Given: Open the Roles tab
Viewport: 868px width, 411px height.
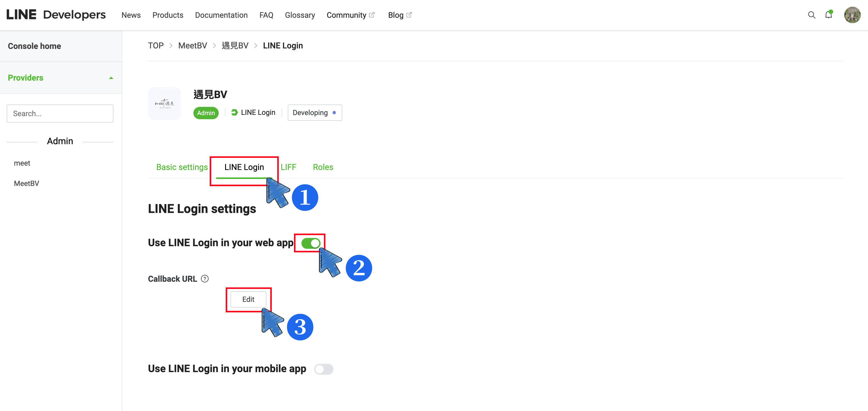Looking at the screenshot, I should pos(323,167).
